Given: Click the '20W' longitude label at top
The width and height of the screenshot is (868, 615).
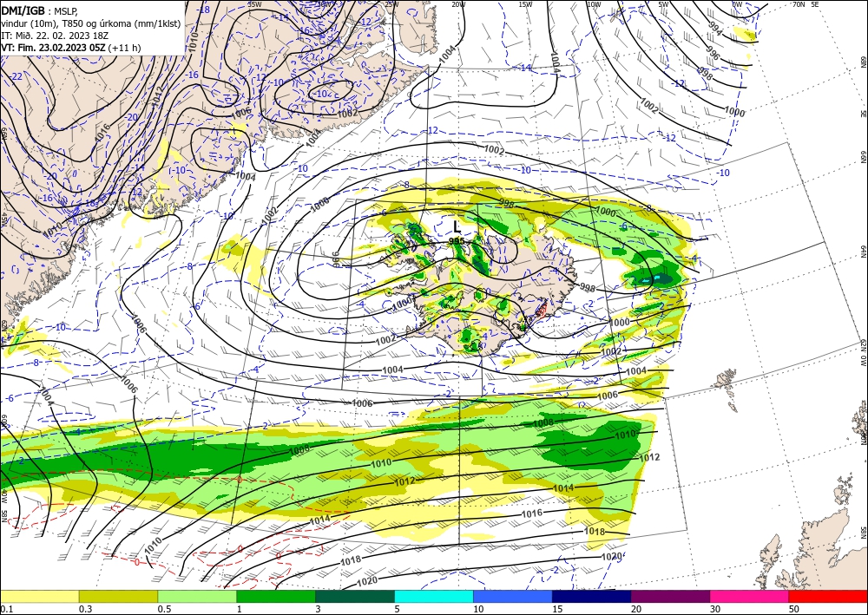Looking at the screenshot, I should pyautogui.click(x=457, y=4).
